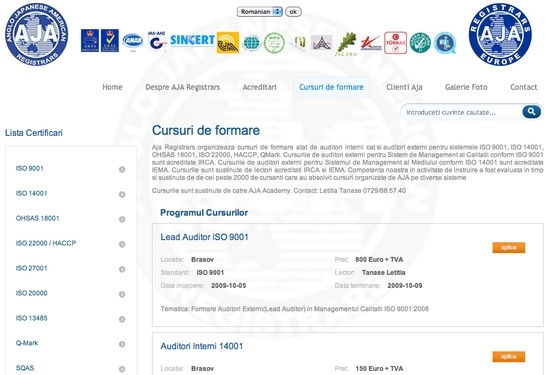Click the arrow icon beside ISO 27001
This screenshot has width=550, height=375.
pos(122,269)
